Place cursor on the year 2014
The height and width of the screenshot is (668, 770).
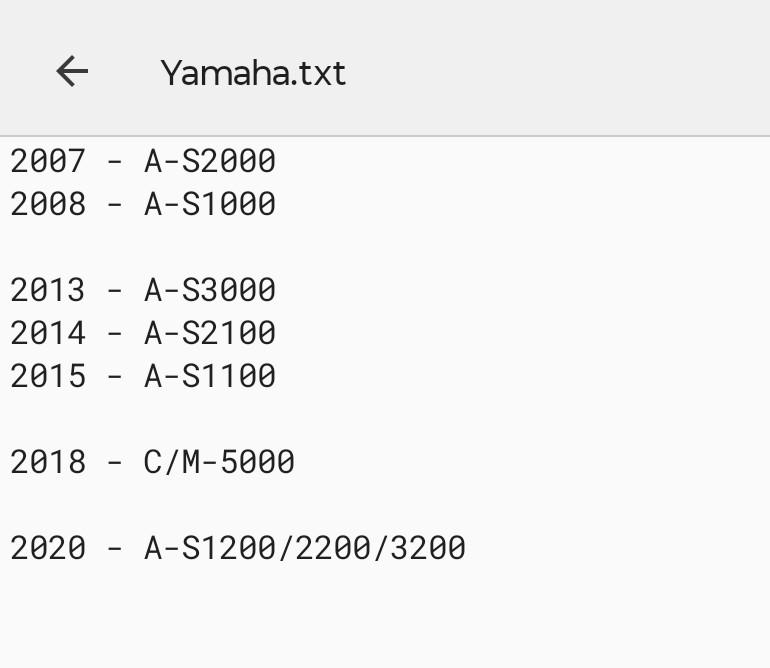pyautogui.click(x=48, y=333)
